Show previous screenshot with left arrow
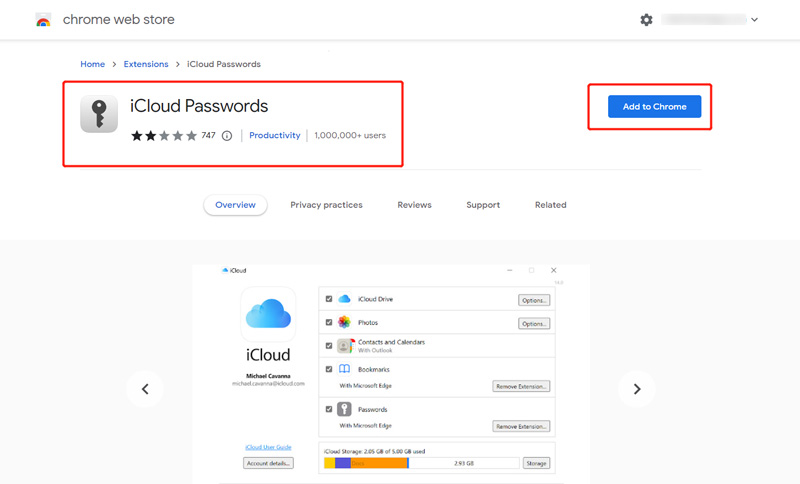The width and height of the screenshot is (800, 484). point(145,389)
